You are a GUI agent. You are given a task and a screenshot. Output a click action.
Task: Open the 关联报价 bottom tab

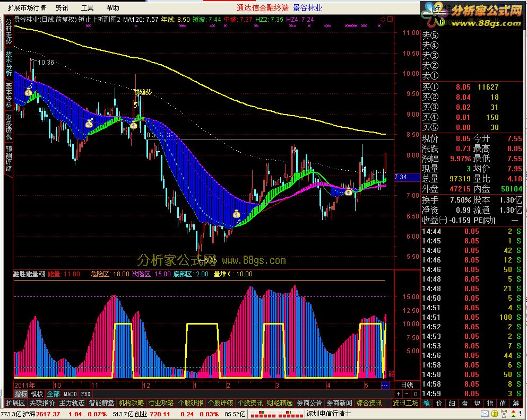point(42,402)
